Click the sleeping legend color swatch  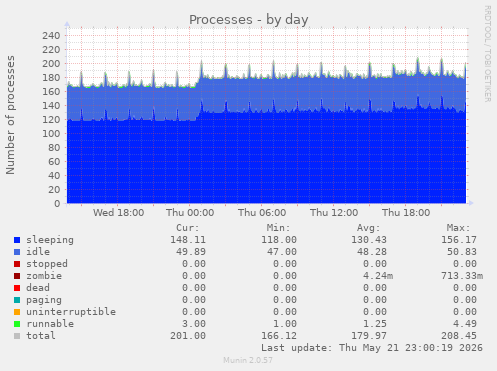tap(17, 240)
